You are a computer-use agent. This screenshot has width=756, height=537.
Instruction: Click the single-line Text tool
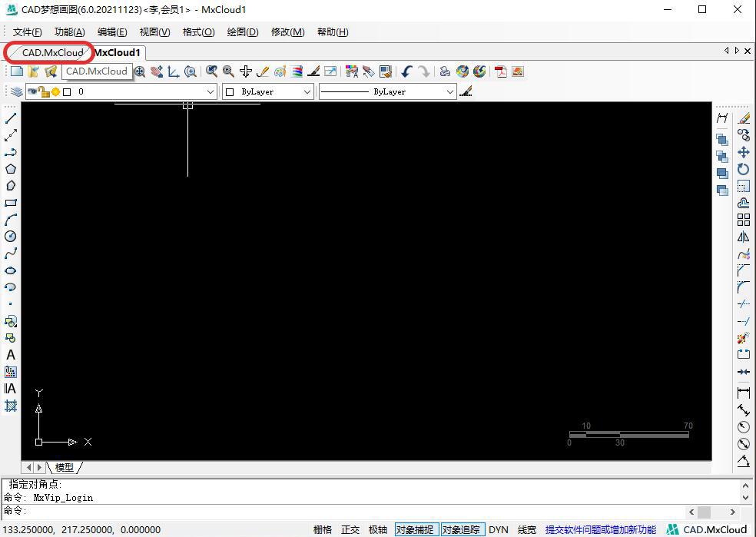[x=11, y=355]
